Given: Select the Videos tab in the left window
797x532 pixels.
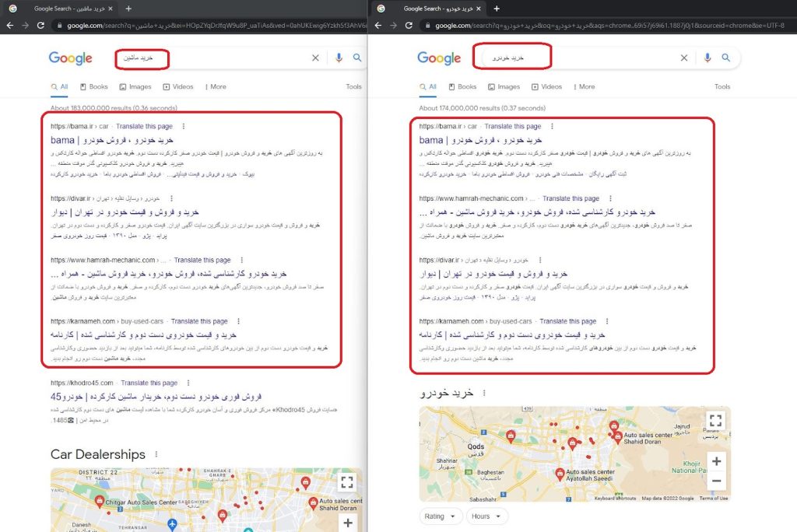Looking at the screenshot, I should click(x=178, y=87).
